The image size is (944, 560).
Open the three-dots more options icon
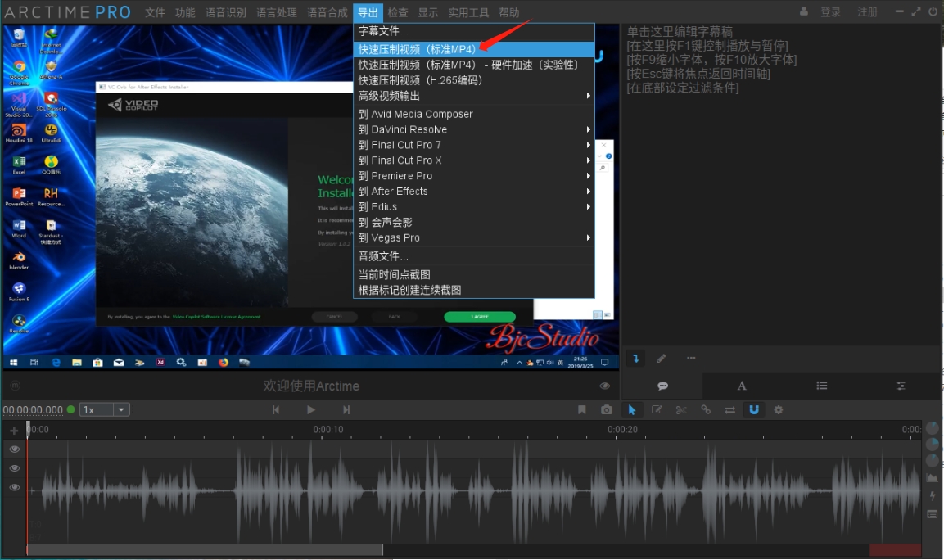pyautogui.click(x=691, y=359)
